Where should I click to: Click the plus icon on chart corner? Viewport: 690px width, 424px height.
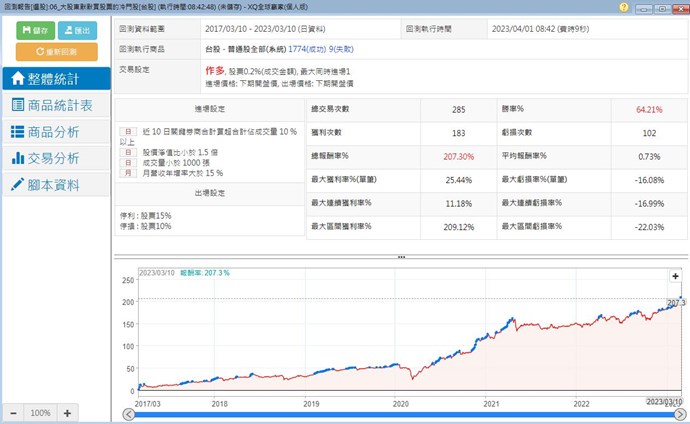675,276
